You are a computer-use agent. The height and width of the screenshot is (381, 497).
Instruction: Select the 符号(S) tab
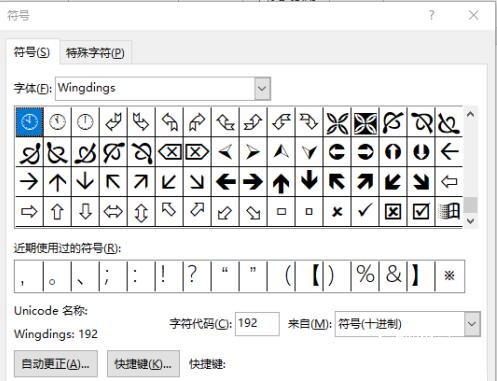(x=32, y=52)
